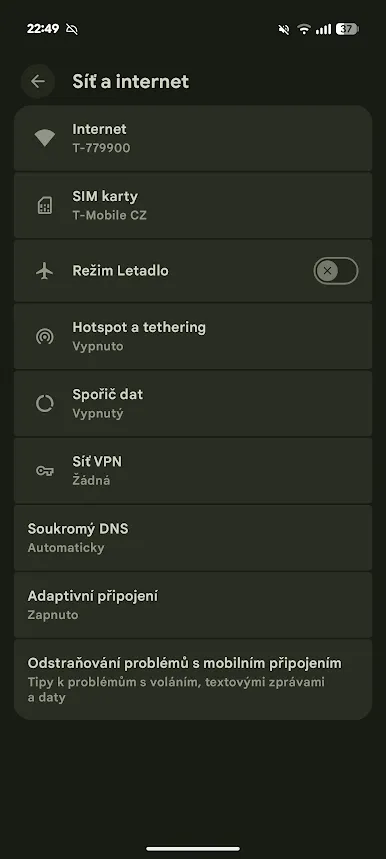
Task: Tap the SIM card icon
Action: [x=44, y=205]
